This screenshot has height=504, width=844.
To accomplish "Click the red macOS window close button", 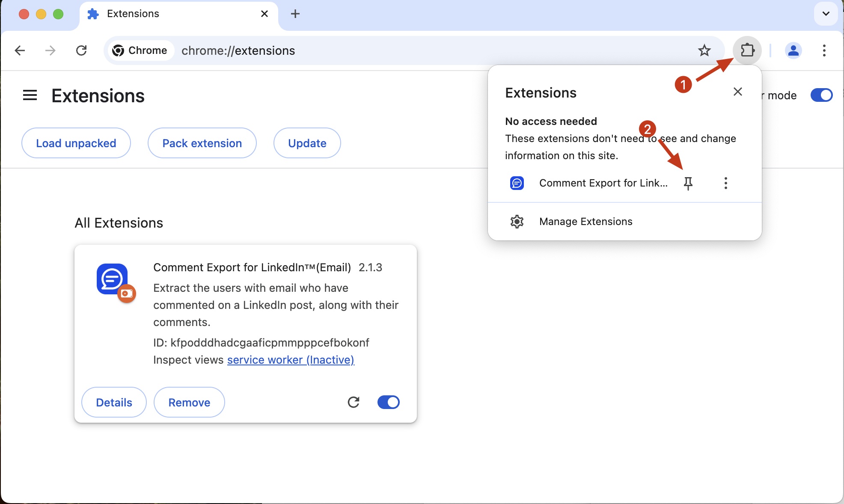I will (x=24, y=14).
